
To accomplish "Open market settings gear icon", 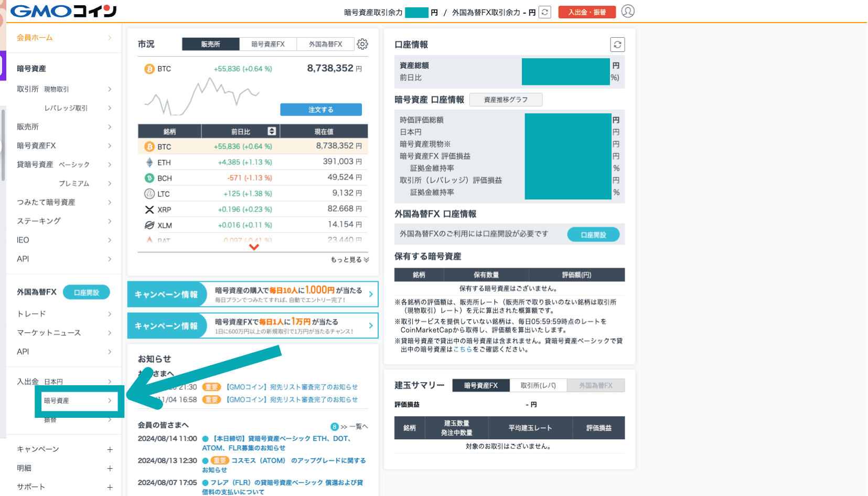I will pyautogui.click(x=362, y=44).
